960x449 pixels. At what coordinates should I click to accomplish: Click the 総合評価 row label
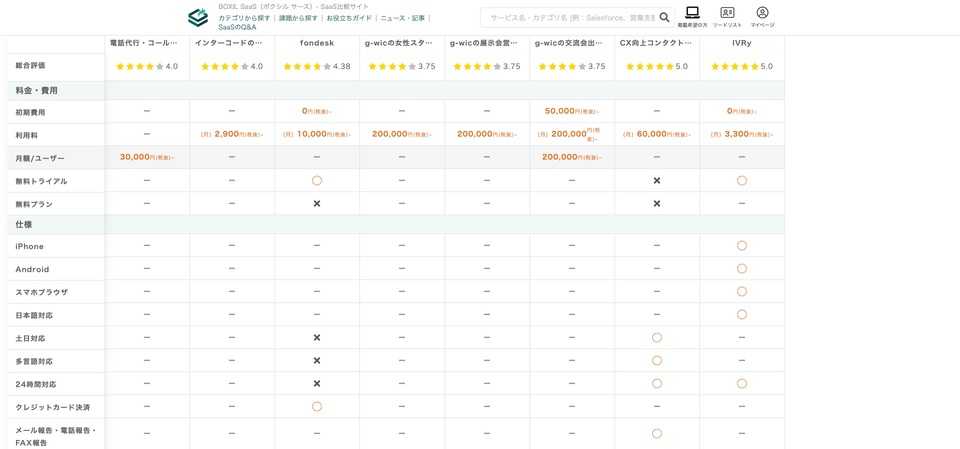click(x=30, y=65)
